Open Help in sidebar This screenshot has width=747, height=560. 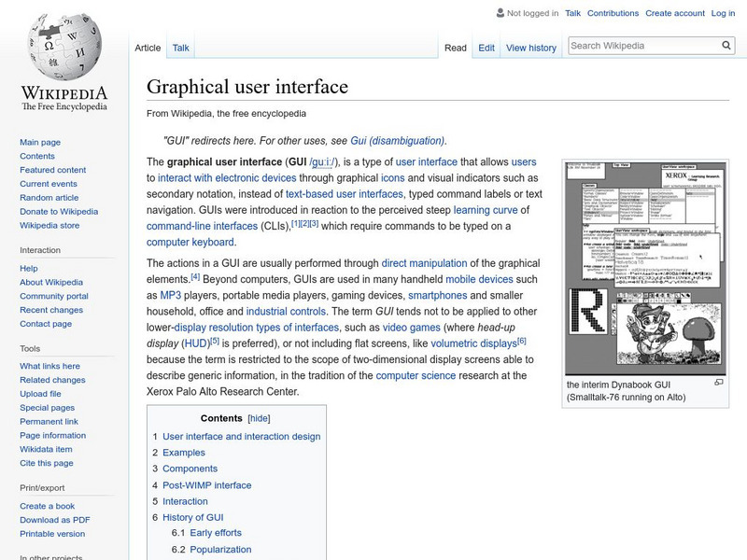tap(29, 268)
